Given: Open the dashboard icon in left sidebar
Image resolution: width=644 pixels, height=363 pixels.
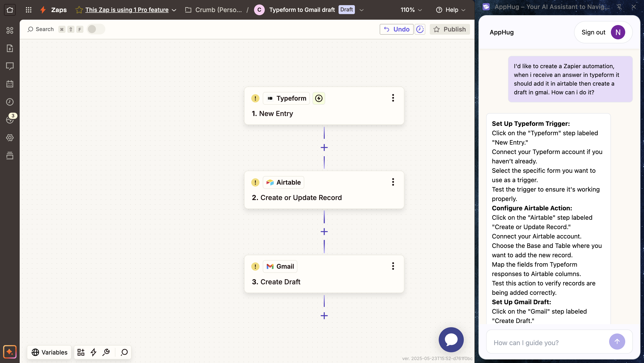Looking at the screenshot, I should coord(10,30).
